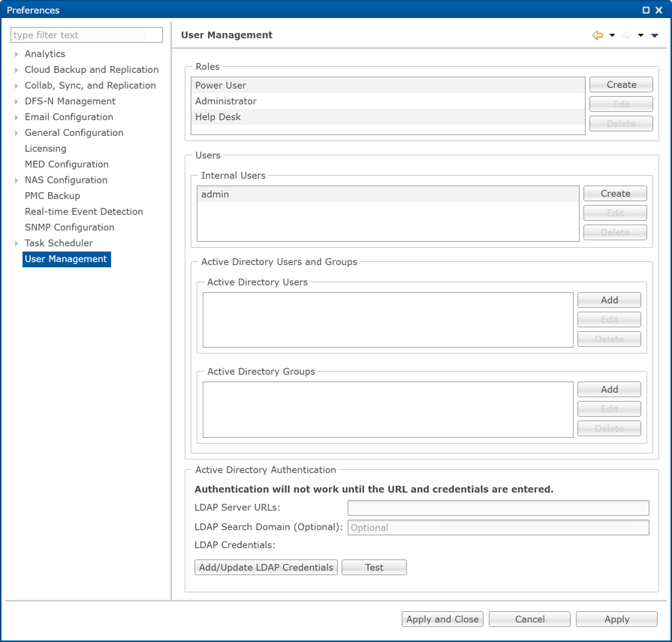Expand Cloud Backup and Replication
The image size is (672, 642).
14,69
